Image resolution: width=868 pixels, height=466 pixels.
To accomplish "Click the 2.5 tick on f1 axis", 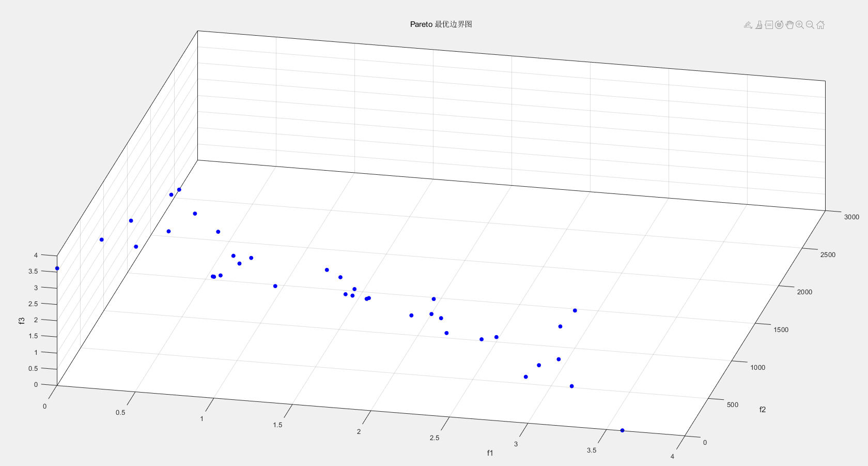I will click(434, 438).
